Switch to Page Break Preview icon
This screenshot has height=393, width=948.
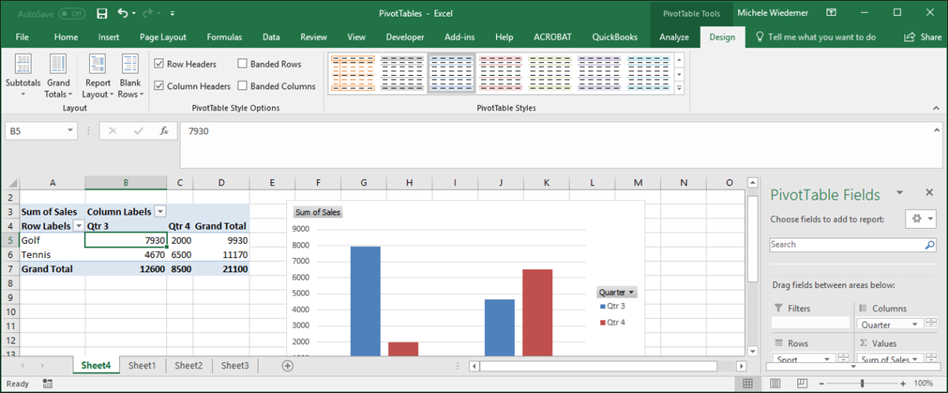[802, 383]
